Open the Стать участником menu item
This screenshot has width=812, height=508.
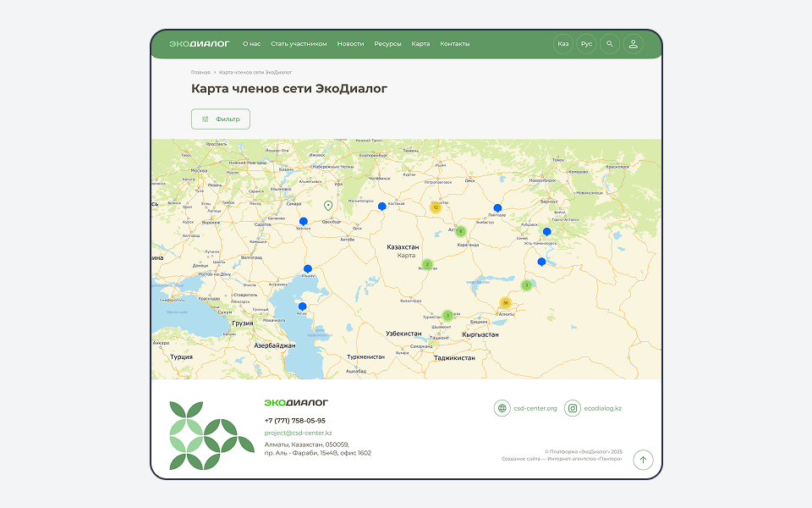tap(298, 43)
